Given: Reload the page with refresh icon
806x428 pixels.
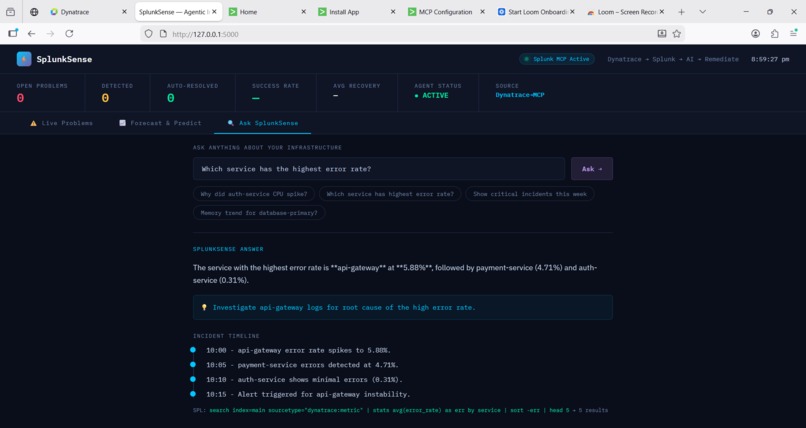Looking at the screenshot, I should 69,33.
